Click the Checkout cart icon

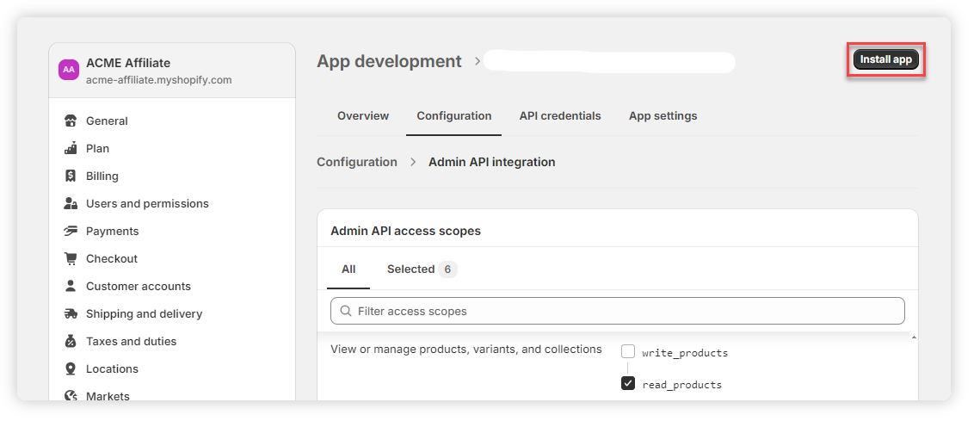pyautogui.click(x=71, y=259)
